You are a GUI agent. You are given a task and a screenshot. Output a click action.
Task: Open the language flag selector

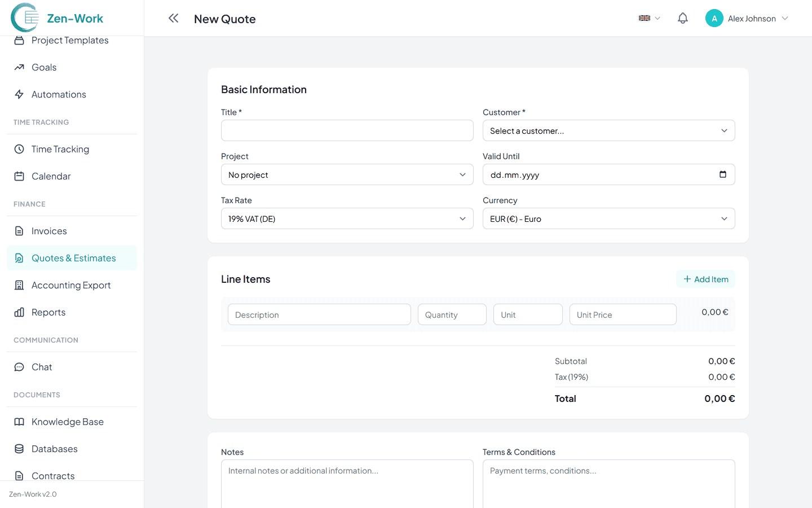(x=649, y=18)
